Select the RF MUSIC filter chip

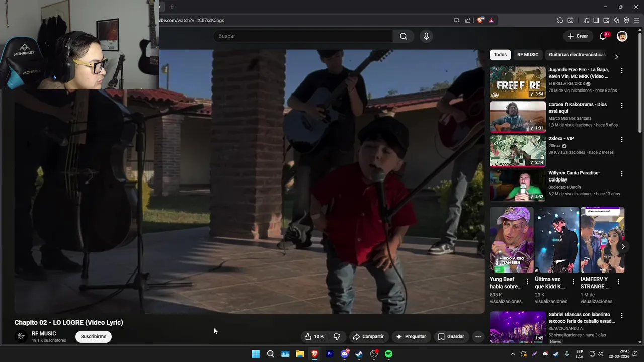(528, 55)
